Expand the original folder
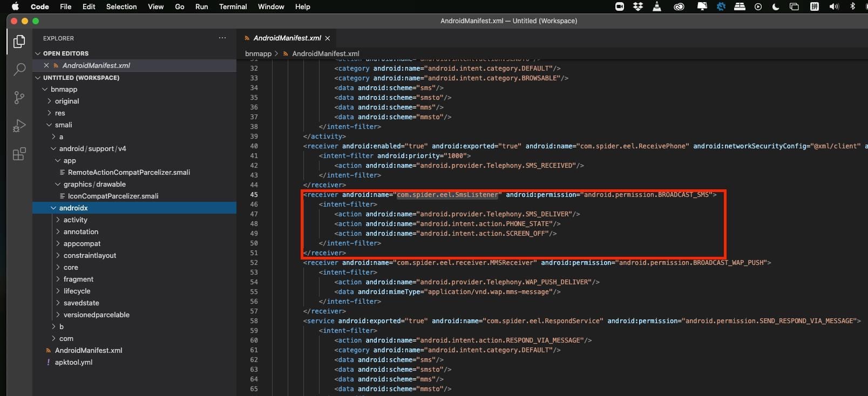Image resolution: width=868 pixels, height=396 pixels. click(x=66, y=101)
